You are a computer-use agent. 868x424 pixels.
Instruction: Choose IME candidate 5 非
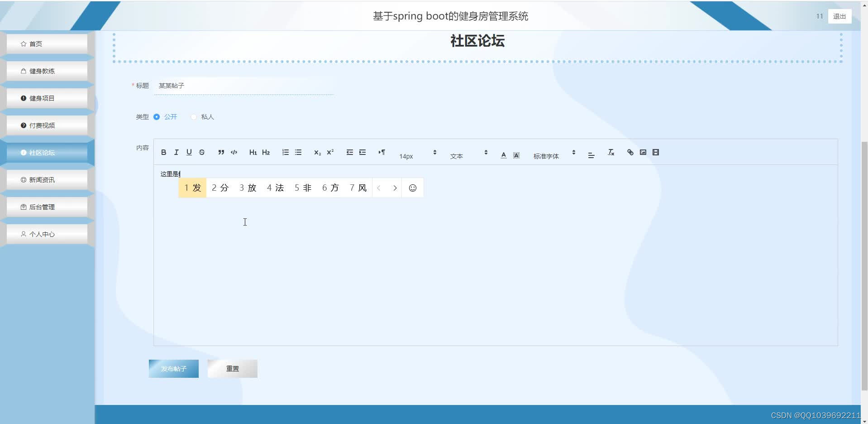pyautogui.click(x=303, y=188)
